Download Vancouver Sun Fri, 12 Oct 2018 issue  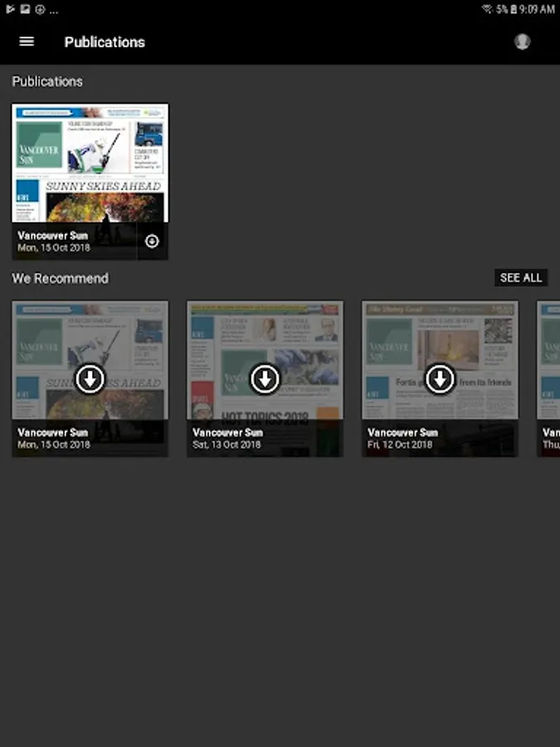[x=440, y=378]
